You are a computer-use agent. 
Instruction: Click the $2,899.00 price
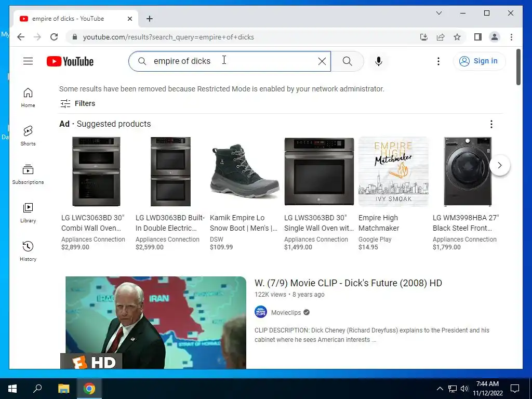coord(75,247)
